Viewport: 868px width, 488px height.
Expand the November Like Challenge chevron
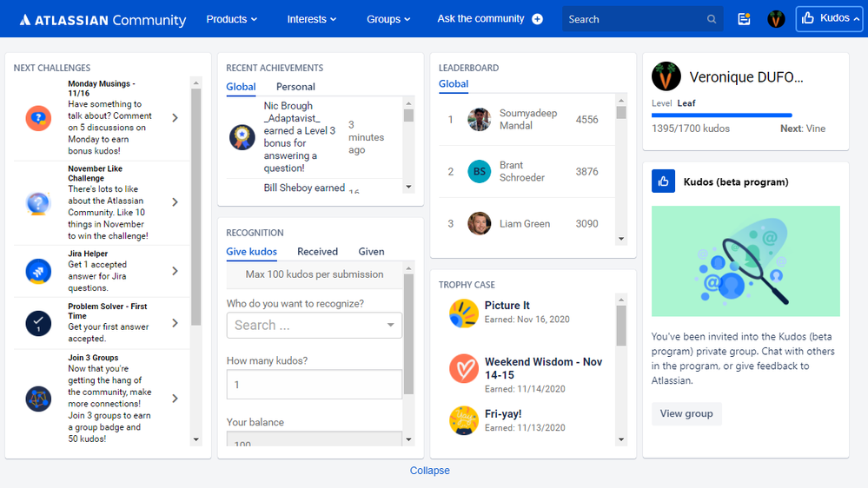[175, 202]
